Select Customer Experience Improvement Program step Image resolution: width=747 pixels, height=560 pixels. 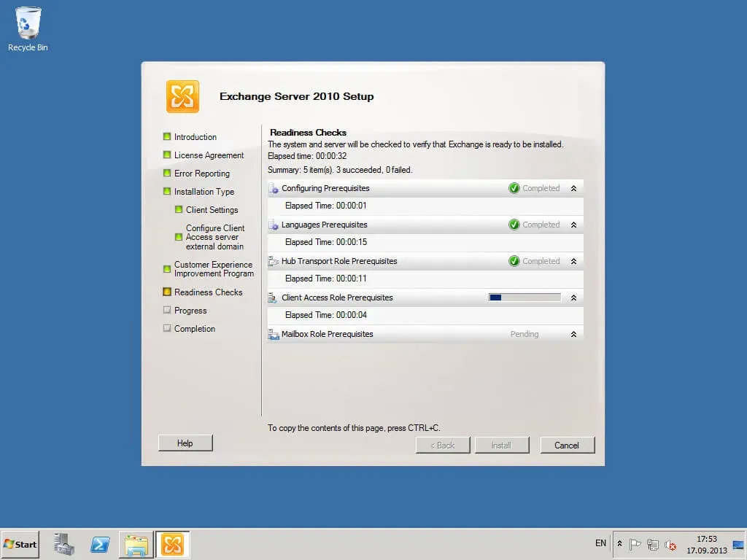214,269
